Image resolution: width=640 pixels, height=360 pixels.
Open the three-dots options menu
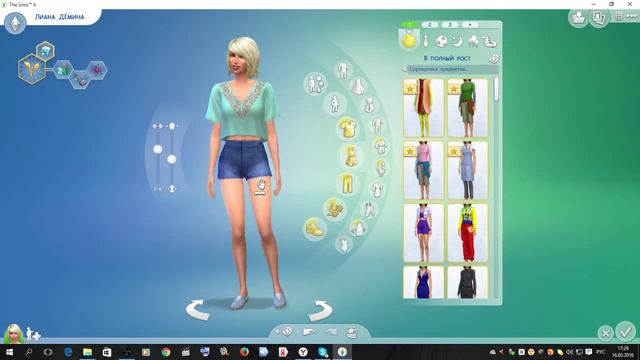coord(632,16)
